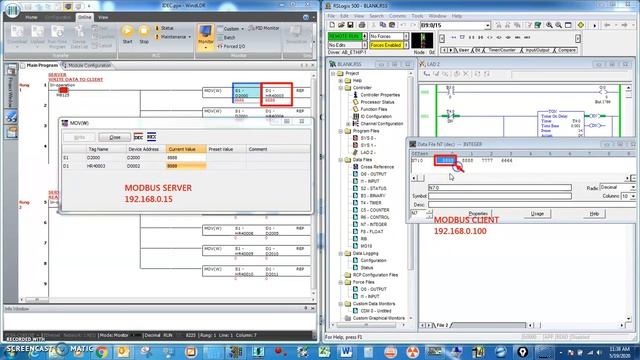This screenshot has height=360, width=640.
Task: Open the RSLogix Tools menu
Action: pyautogui.click(x=417, y=16)
